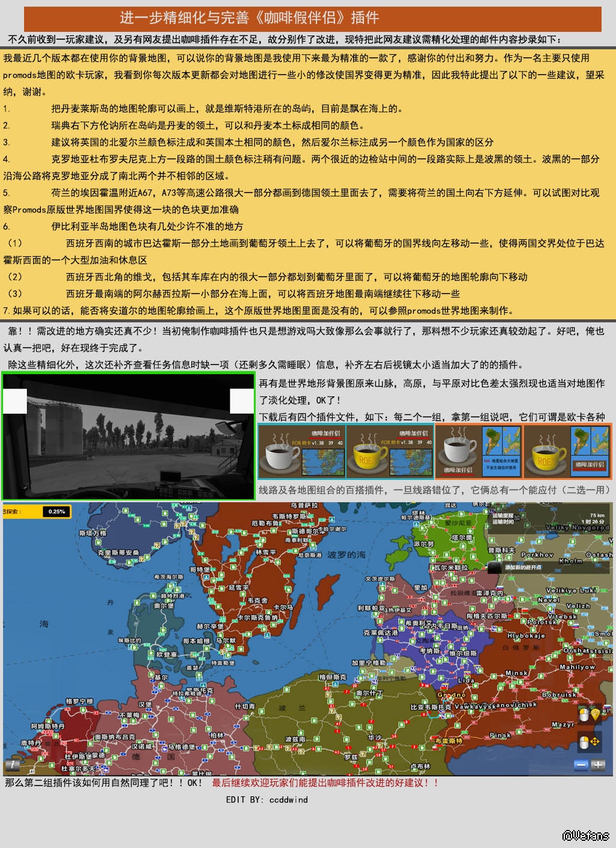The height and width of the screenshot is (848, 616).
Task: Click the right white mirror block in cab image
Action: click(242, 401)
